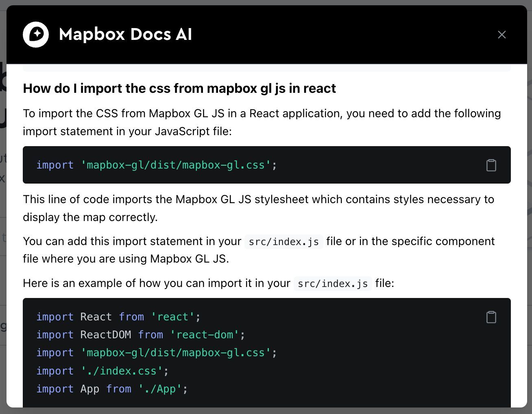Click the 'Mapbox Docs AI' title text
This screenshot has height=414, width=532.
[x=125, y=35]
